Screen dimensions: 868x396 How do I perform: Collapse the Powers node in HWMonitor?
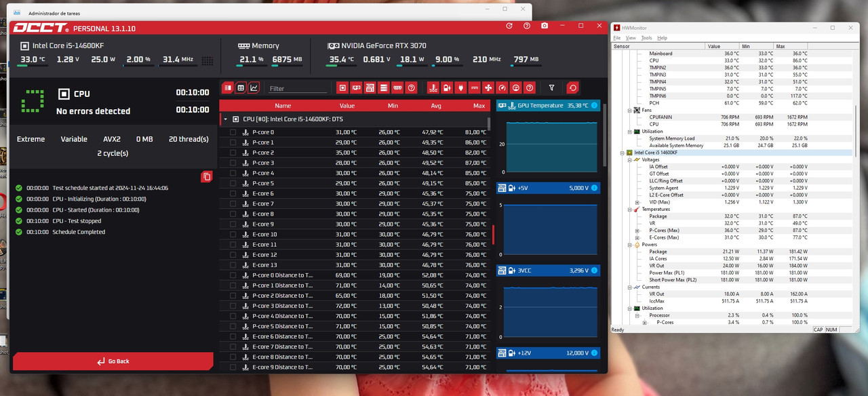[629, 245]
